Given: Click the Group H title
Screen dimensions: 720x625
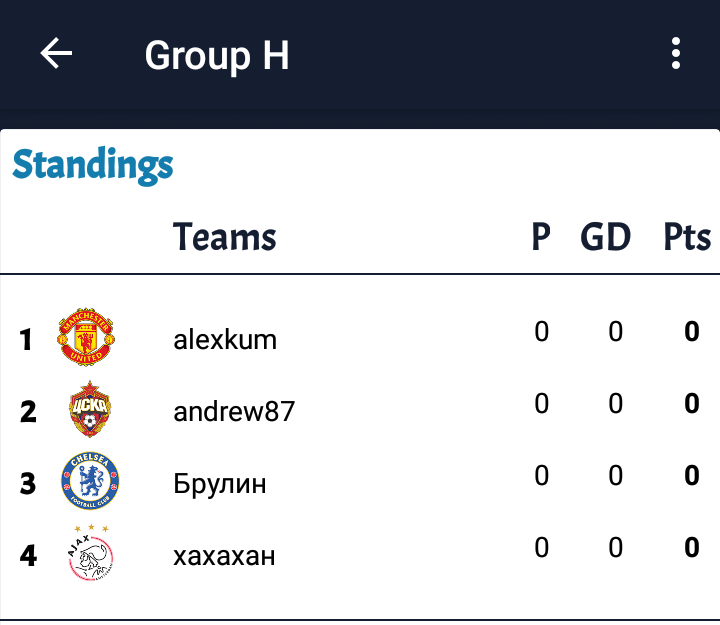Looking at the screenshot, I should tap(217, 55).
